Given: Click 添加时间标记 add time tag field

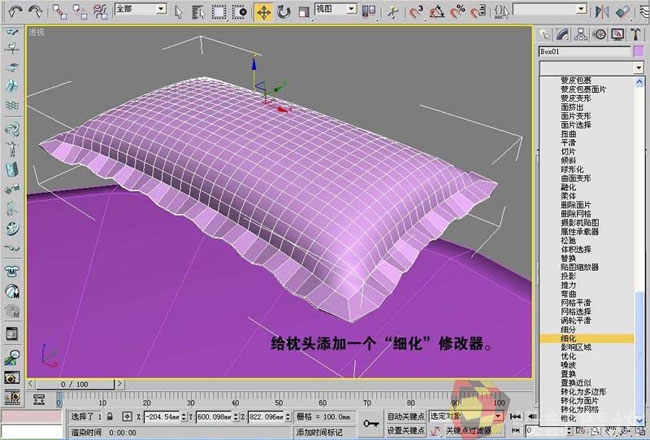Looking at the screenshot, I should tap(324, 432).
